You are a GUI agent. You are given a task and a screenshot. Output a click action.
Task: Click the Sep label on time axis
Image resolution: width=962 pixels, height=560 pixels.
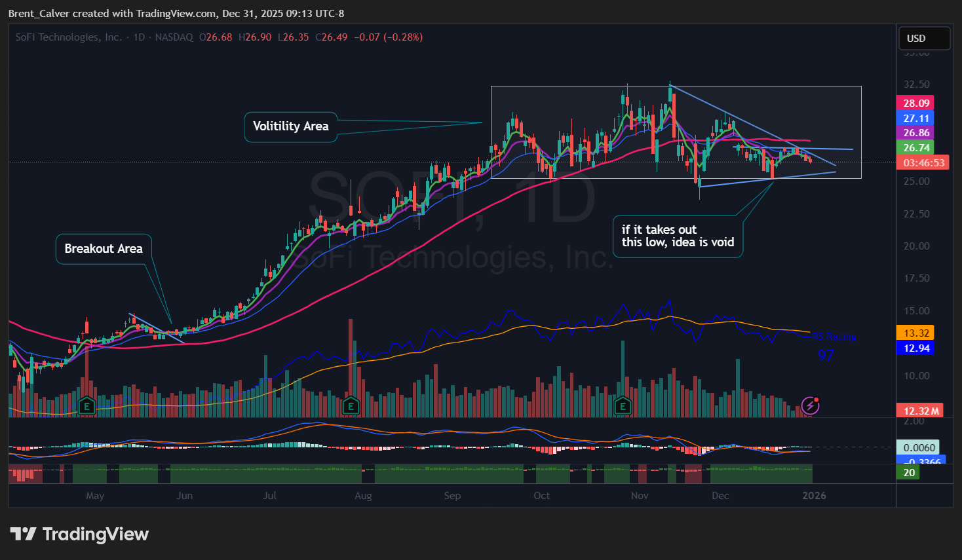tap(452, 495)
